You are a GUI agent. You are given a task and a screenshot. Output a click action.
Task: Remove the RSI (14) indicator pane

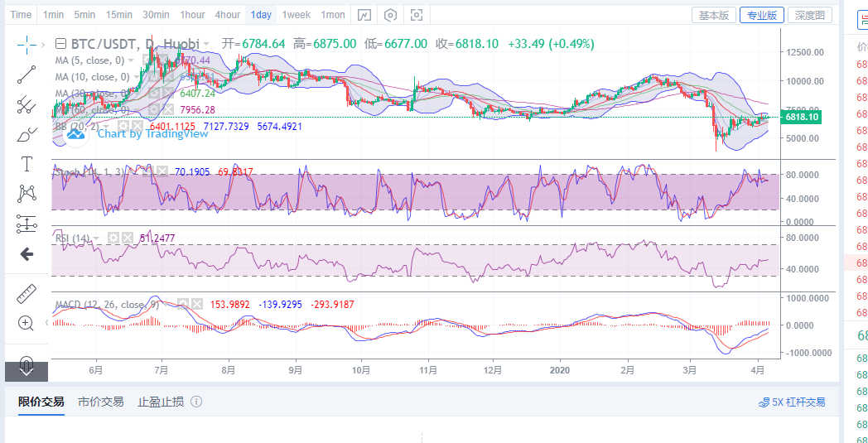pos(128,238)
